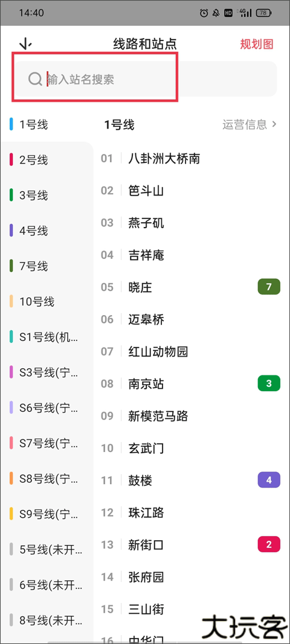Switch to 10号线 in the line list
Image resolution: width=290 pixels, height=644 pixels.
click(x=46, y=302)
